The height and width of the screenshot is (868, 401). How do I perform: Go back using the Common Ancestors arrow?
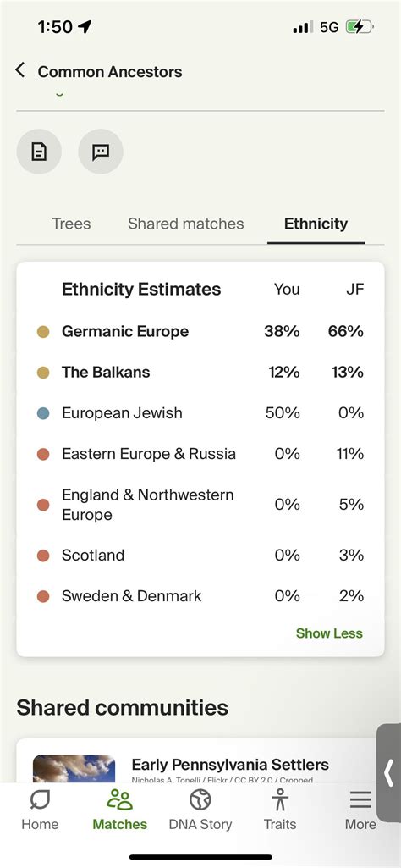pos(20,70)
